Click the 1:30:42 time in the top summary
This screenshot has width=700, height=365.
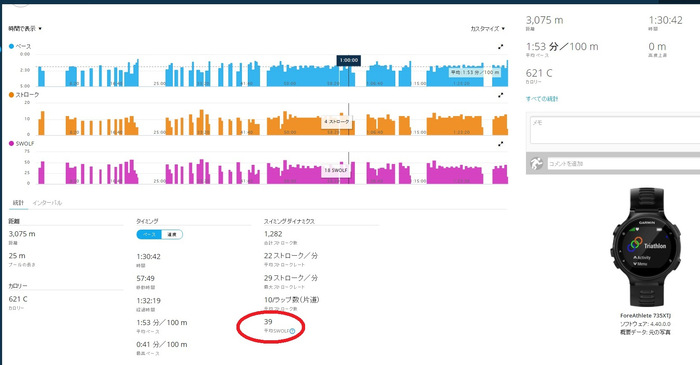666,20
